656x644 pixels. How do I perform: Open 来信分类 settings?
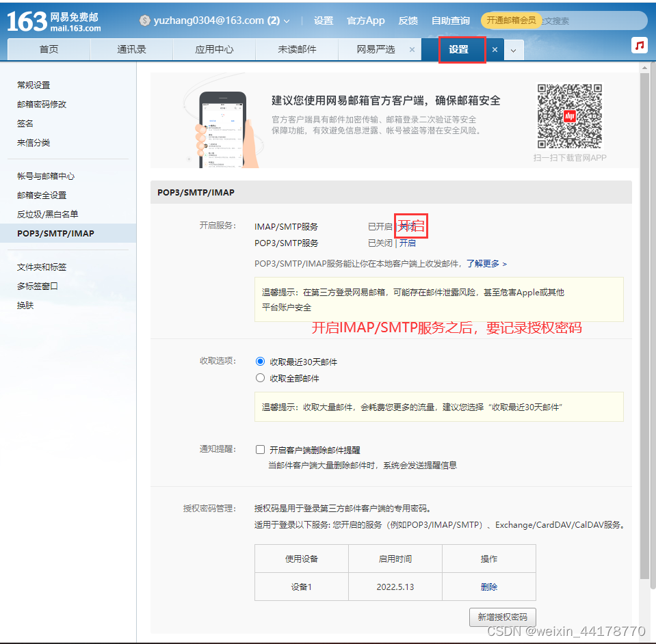tap(34, 143)
